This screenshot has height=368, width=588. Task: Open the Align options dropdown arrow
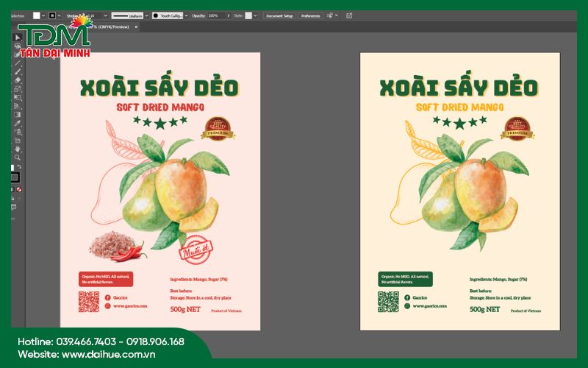pyautogui.click(x=337, y=15)
